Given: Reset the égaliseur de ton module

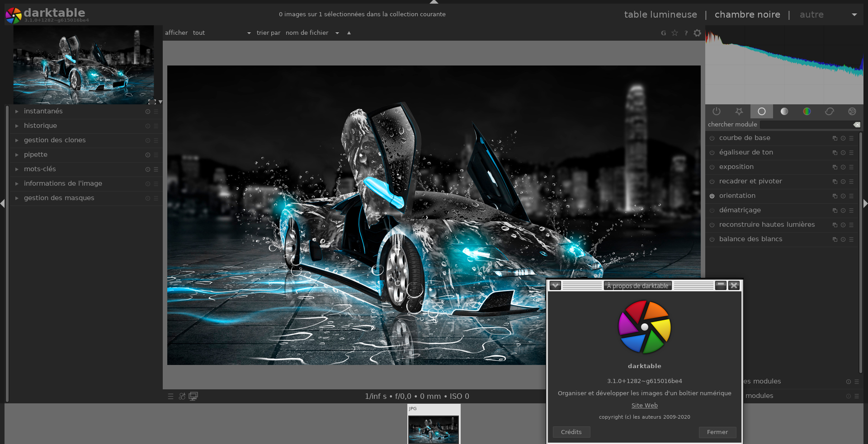Looking at the screenshot, I should [843, 153].
